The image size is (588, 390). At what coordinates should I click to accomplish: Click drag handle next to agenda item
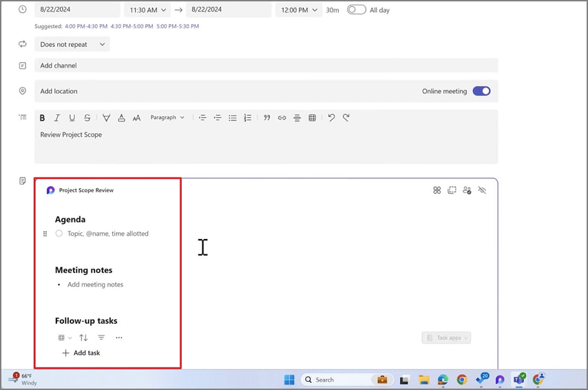click(45, 234)
